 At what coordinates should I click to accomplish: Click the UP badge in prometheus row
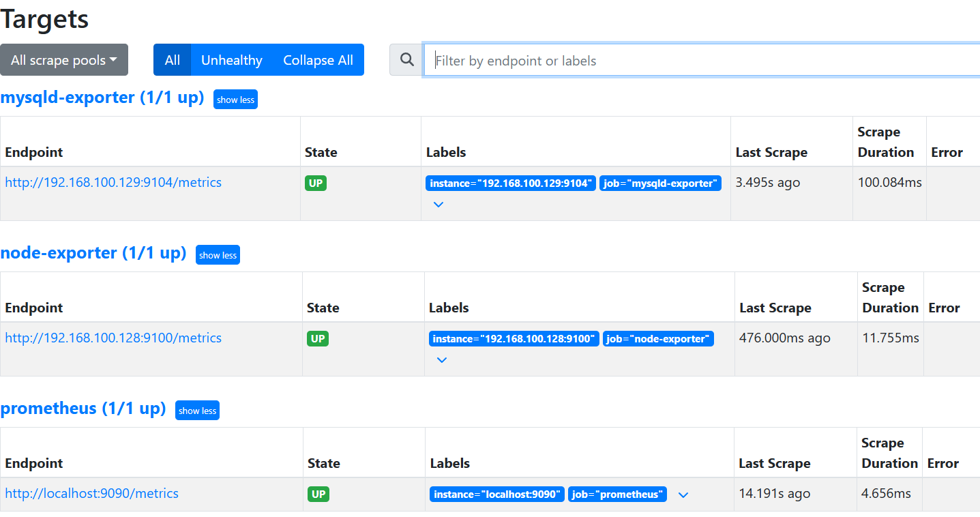(x=318, y=494)
